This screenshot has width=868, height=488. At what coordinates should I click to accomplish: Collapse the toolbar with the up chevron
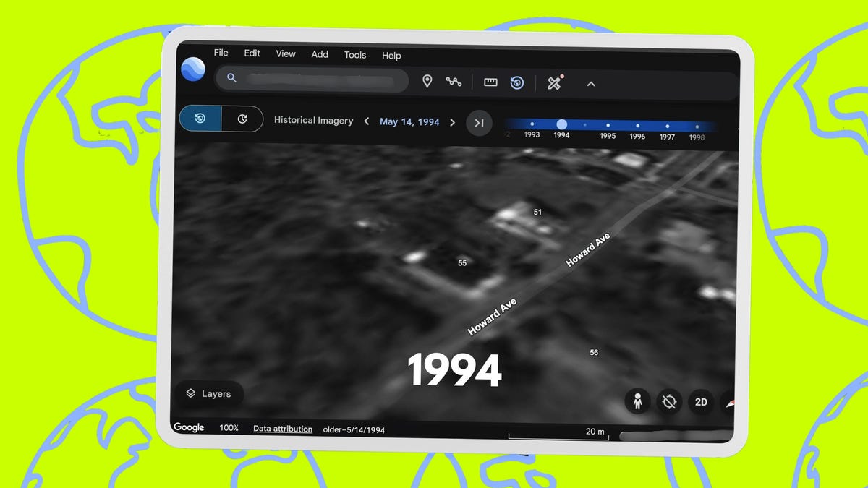(x=590, y=84)
